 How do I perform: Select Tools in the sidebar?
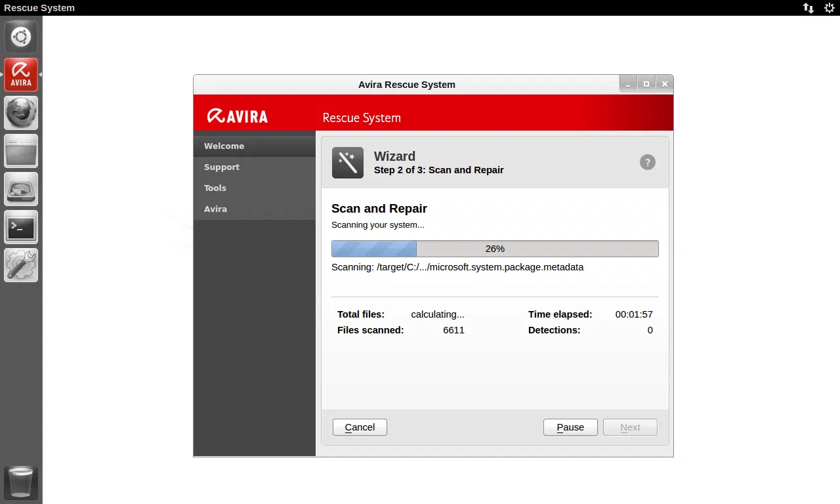pyautogui.click(x=215, y=188)
